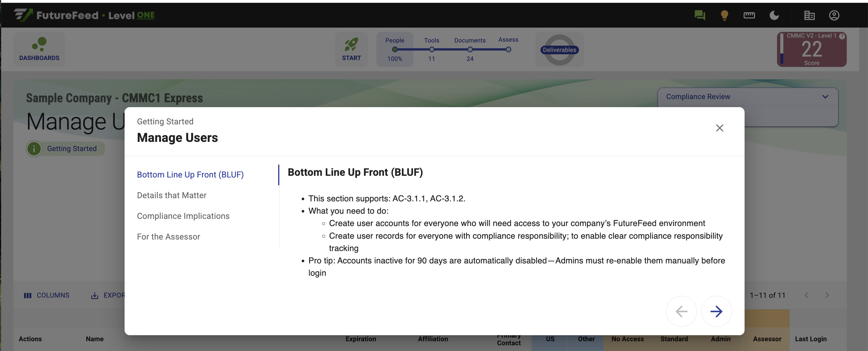Go to next Getting Started page arrow
Viewport: 868px width, 351px height.
(716, 311)
